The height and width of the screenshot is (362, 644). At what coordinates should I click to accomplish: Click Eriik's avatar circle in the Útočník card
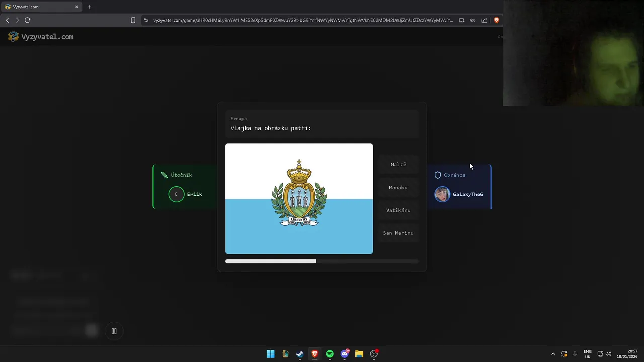pos(176,194)
